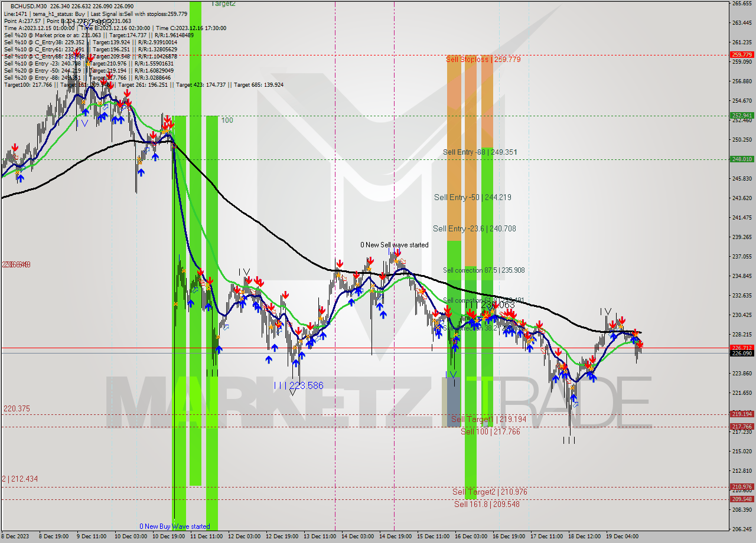This screenshot has width=756, height=543.
Task: Click '17 Dec 11:00' on time axis
Action: 546,537
